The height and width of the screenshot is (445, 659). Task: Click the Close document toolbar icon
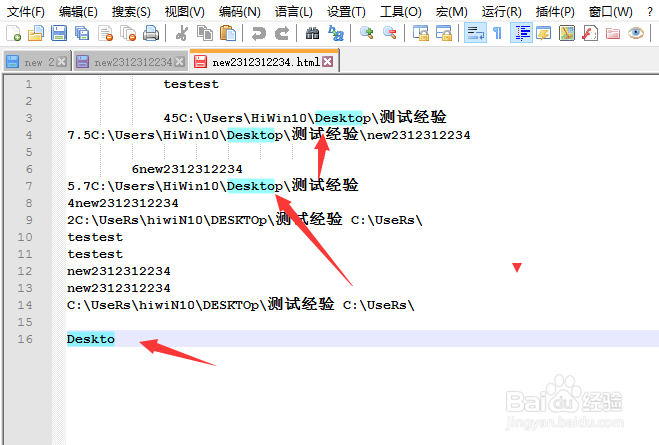(x=105, y=33)
